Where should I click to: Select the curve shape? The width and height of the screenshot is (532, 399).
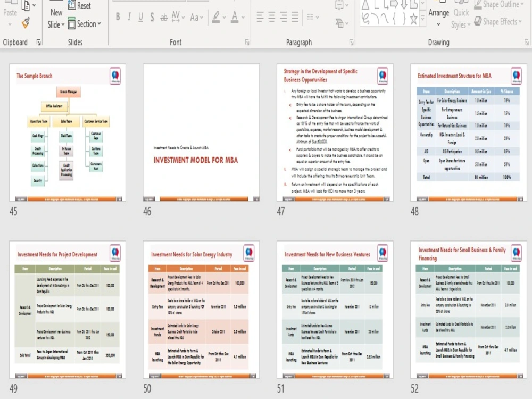tap(385, 19)
